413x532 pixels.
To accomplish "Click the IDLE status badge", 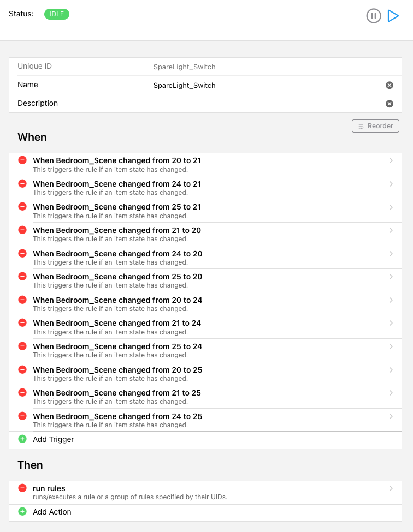I will [57, 14].
